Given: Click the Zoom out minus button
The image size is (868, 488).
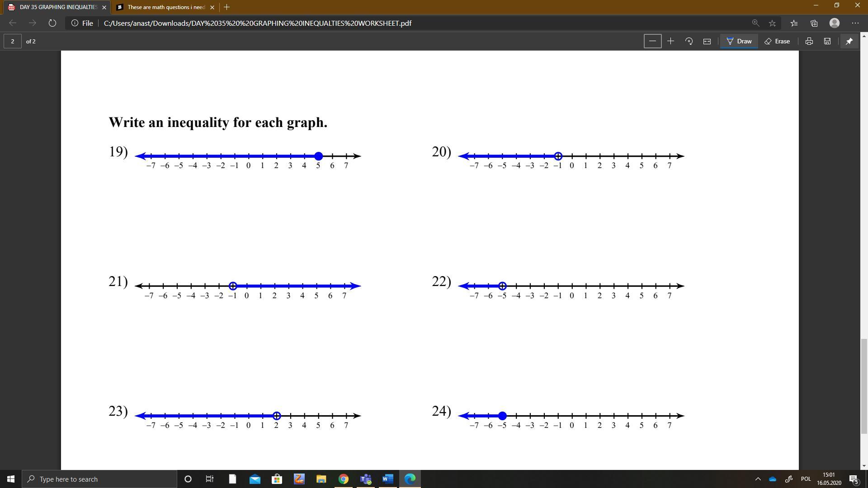Looking at the screenshot, I should pyautogui.click(x=652, y=41).
